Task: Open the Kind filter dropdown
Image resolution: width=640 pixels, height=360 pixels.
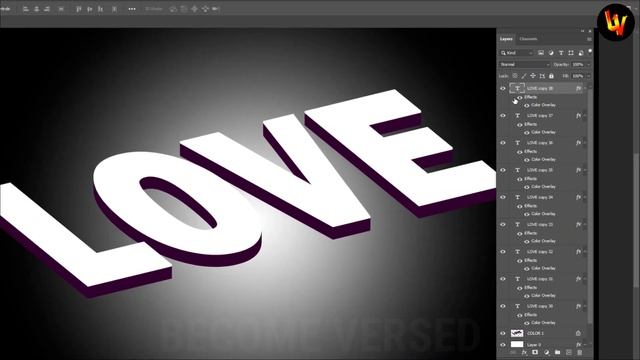Action: pos(517,53)
